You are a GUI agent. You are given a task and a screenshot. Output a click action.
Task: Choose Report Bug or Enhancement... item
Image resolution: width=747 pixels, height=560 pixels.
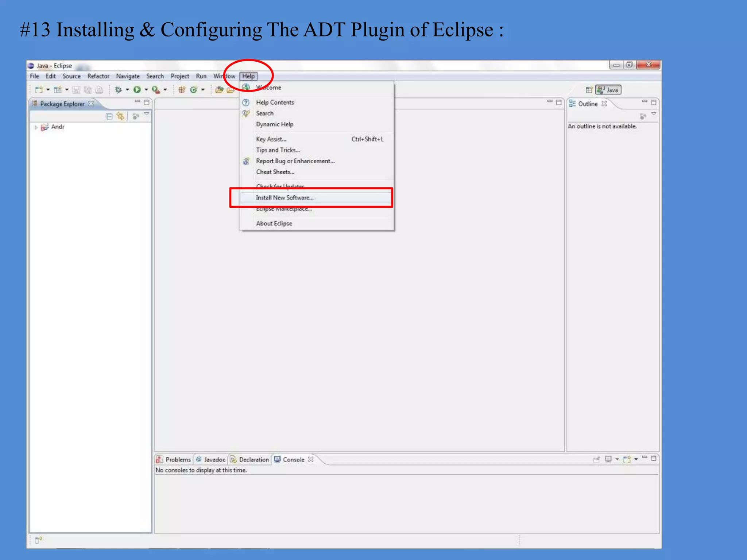pyautogui.click(x=317, y=161)
